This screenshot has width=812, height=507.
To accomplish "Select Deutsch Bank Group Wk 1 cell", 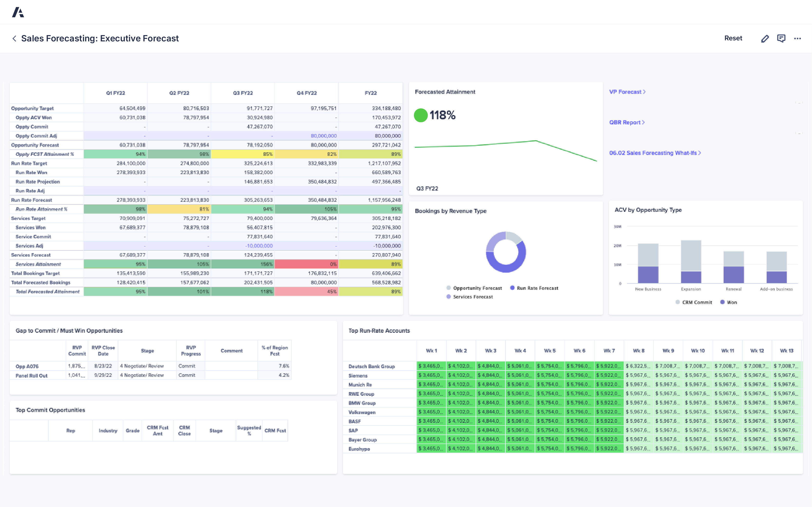I will (x=431, y=366).
